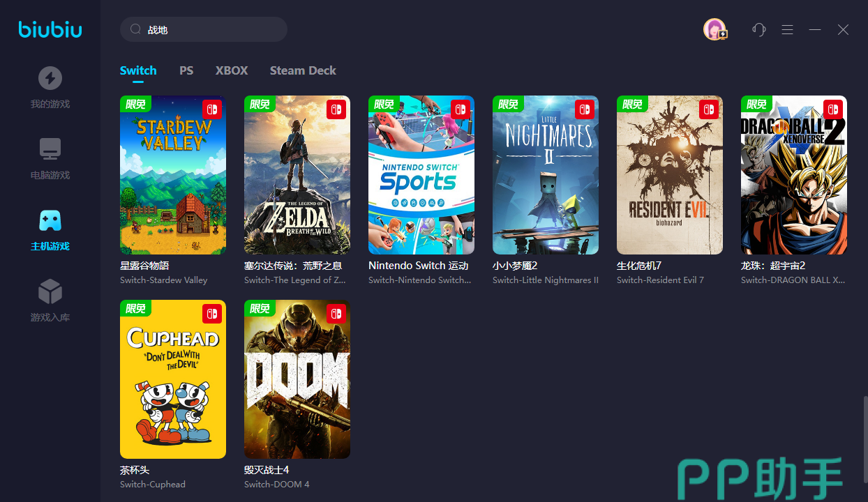This screenshot has height=502, width=868.
Task: Click the search magnifier icon
Action: 135,30
